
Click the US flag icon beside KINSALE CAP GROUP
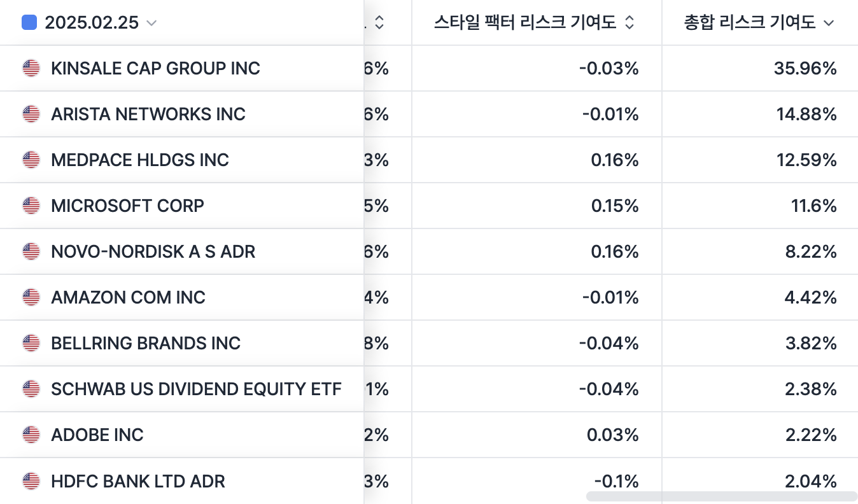coord(31,68)
